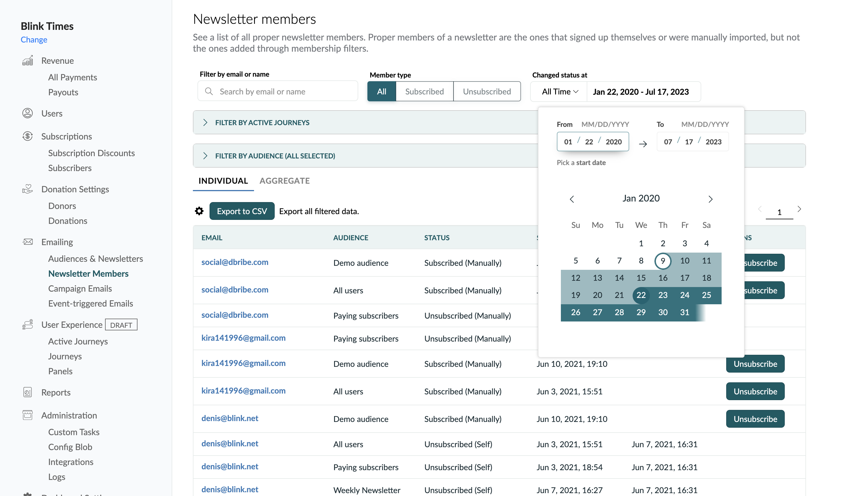Click the Reports document icon
This screenshot has height=496, width=868.
28,392
